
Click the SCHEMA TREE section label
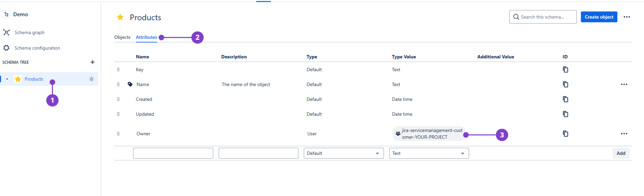16,62
